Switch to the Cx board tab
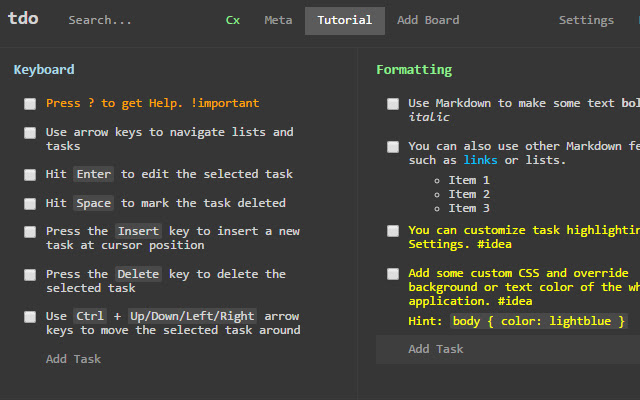 [x=233, y=20]
